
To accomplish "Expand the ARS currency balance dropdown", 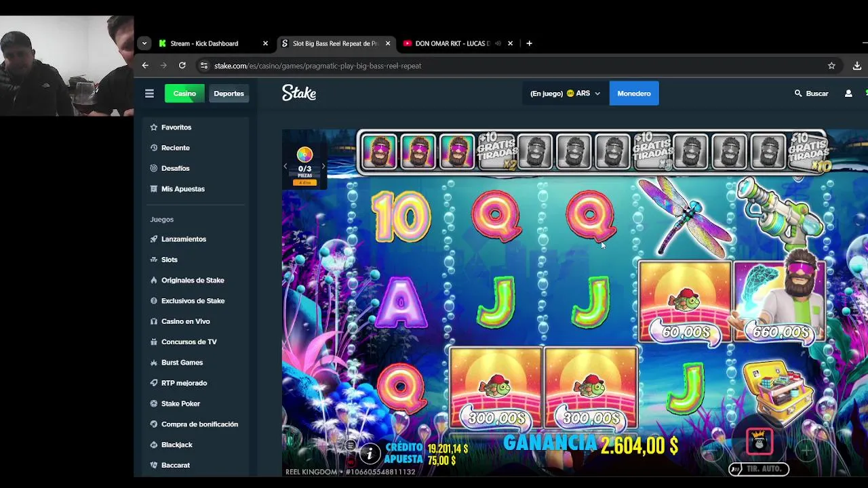I will pos(565,94).
